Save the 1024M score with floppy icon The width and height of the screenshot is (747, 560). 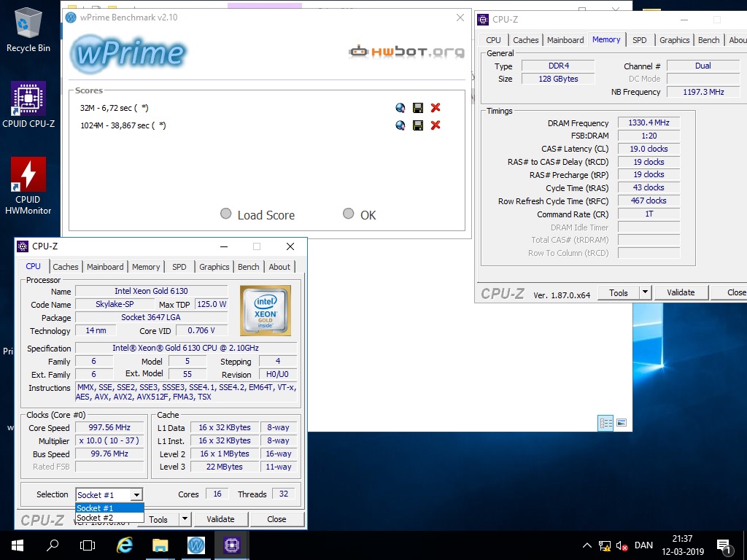tap(418, 125)
